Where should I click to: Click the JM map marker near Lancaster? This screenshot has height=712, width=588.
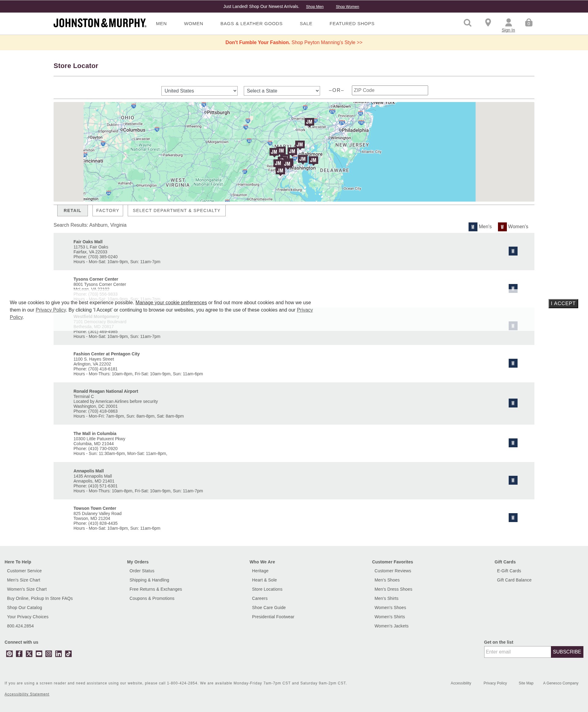coord(309,122)
